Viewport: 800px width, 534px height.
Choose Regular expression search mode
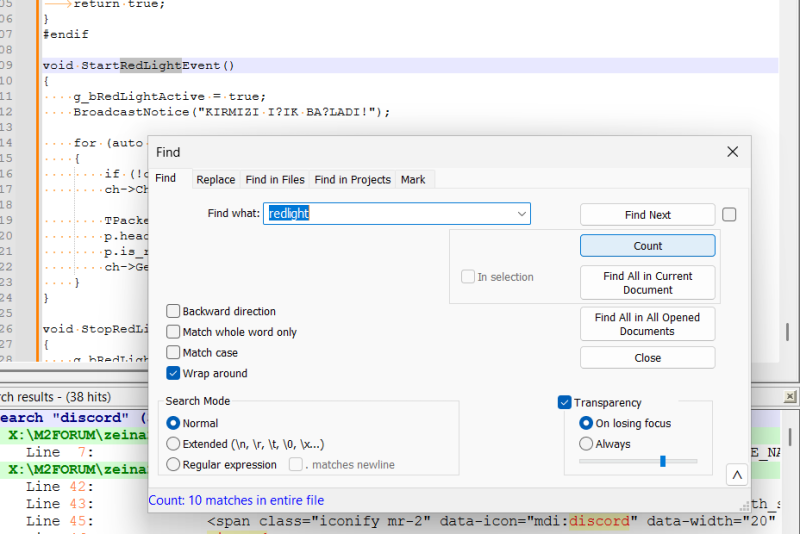(174, 465)
